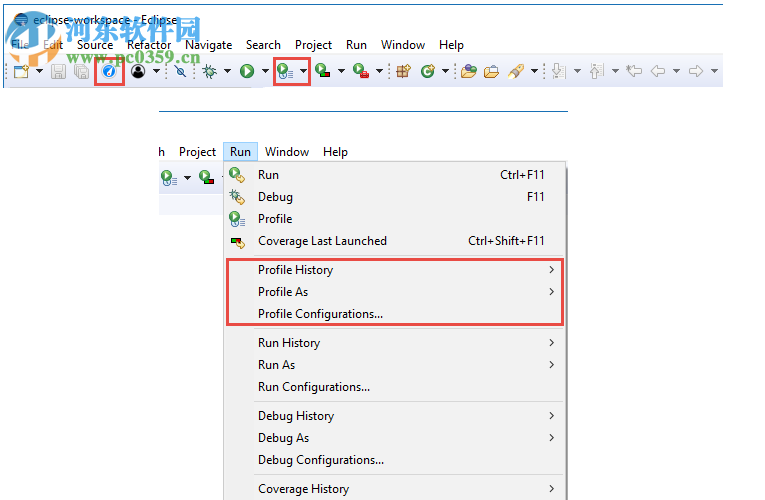765x500 pixels.
Task: Expand the Debug bug icon's dropdown arrow
Action: tap(227, 71)
